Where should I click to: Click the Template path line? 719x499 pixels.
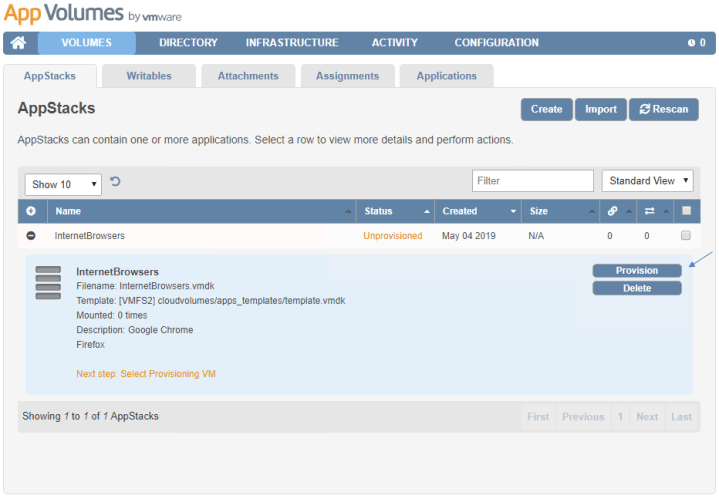coord(211,300)
